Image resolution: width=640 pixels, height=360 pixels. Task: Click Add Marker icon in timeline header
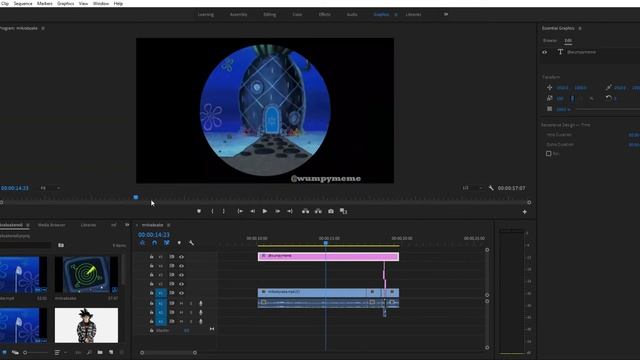[179, 243]
